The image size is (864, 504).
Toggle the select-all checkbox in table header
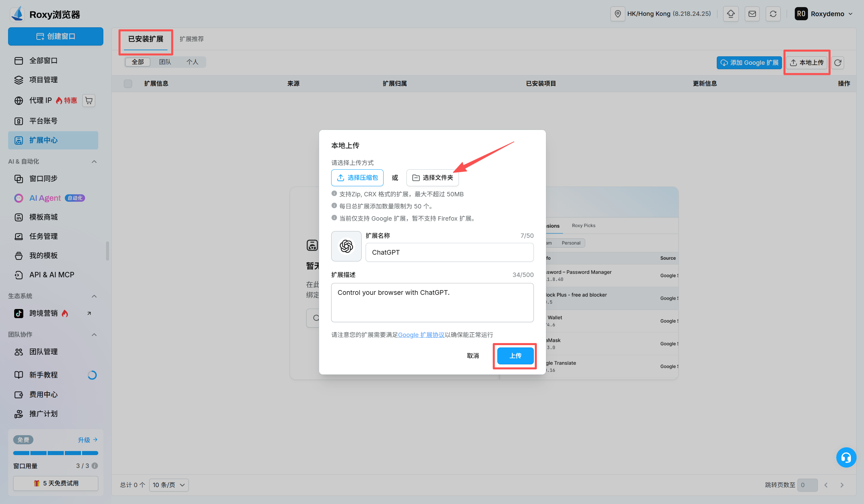click(128, 84)
